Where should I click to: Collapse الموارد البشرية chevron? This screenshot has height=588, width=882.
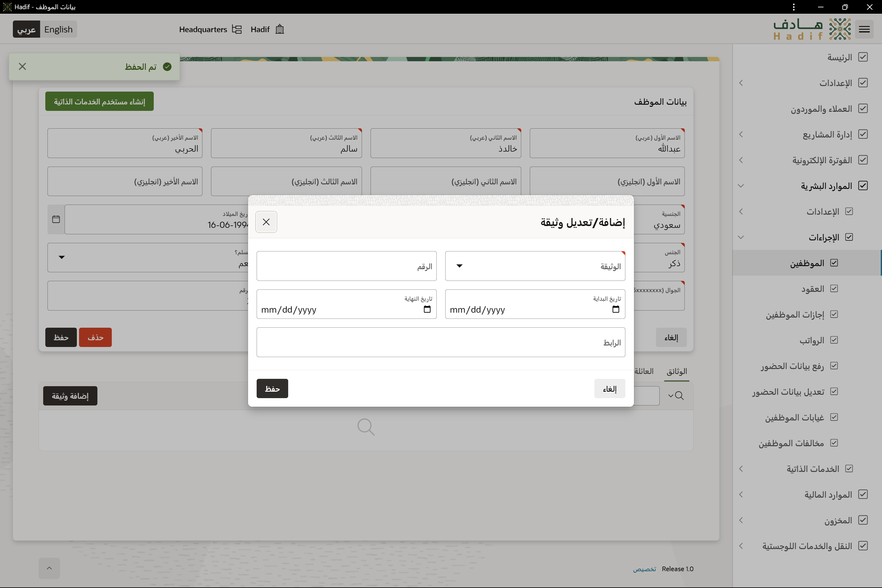[741, 186]
